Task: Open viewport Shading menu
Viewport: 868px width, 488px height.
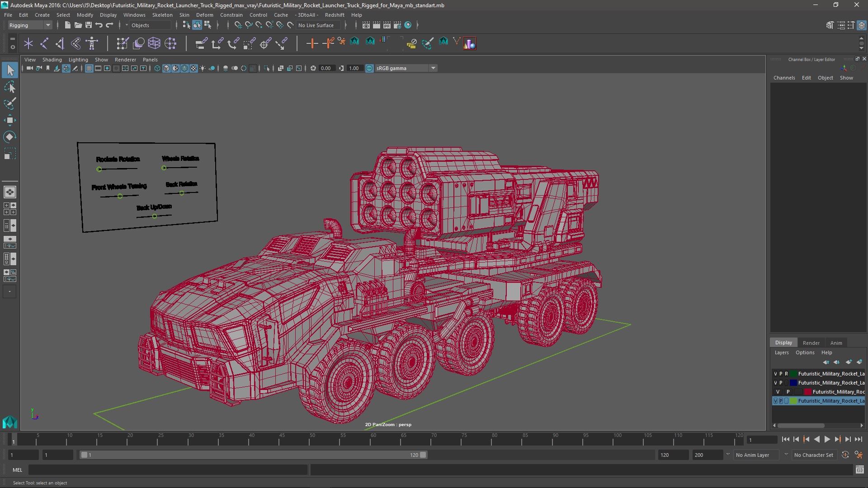Action: [52, 60]
